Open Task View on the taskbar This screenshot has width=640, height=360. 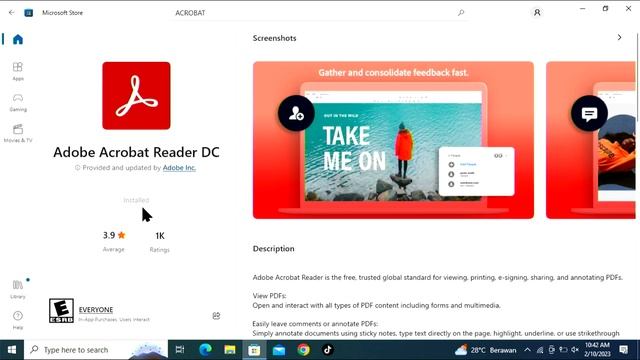tap(180, 350)
